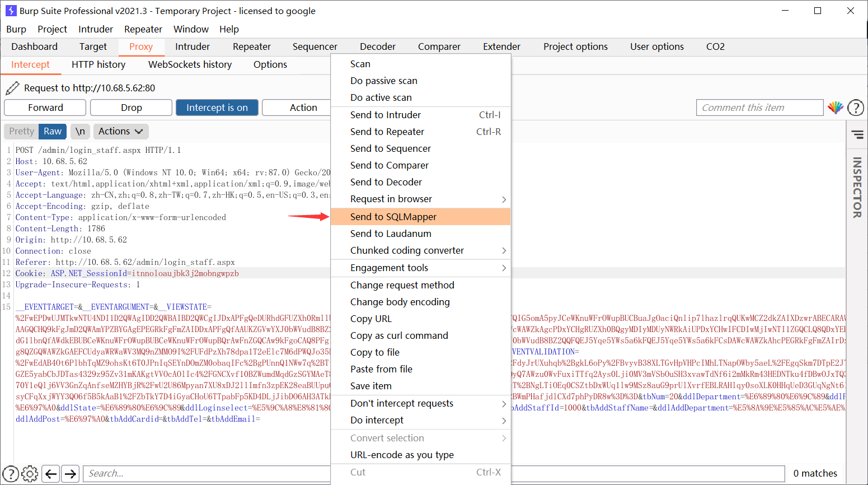Screen dimensions: 868x485
Task: Open the colorful highlight color picker icon
Action: pyautogui.click(x=836, y=108)
